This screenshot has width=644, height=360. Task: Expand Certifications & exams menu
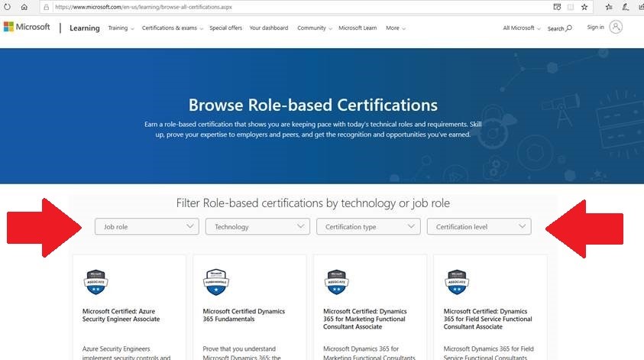[x=173, y=28]
